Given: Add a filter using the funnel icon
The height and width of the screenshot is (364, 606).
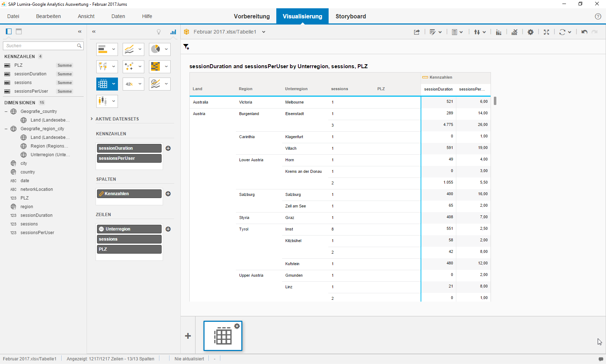Looking at the screenshot, I should pyautogui.click(x=186, y=47).
